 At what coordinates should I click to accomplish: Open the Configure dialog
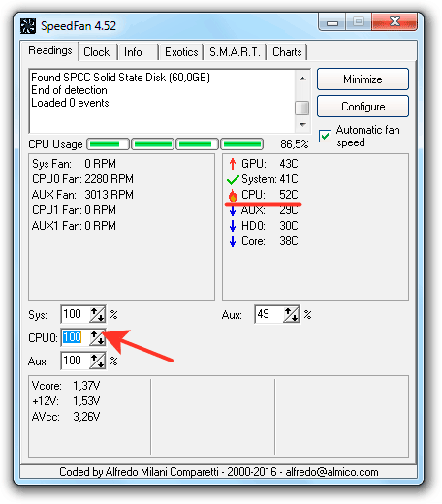coord(363,107)
